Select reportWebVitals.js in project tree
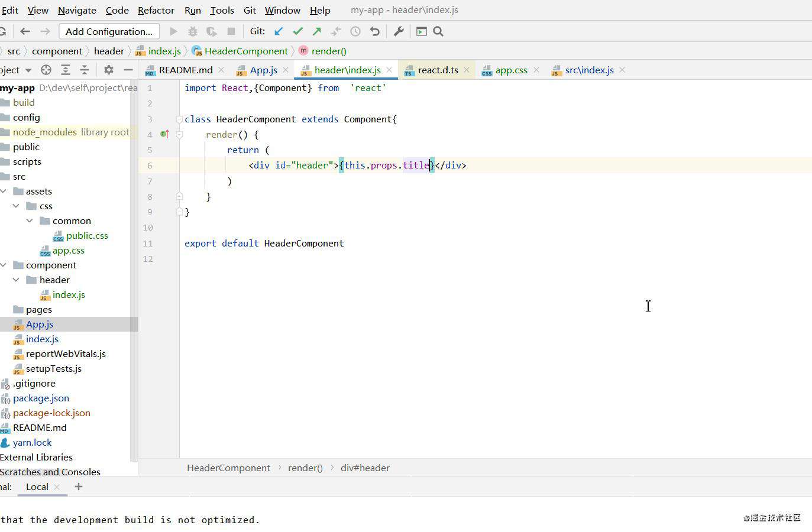 [66, 353]
